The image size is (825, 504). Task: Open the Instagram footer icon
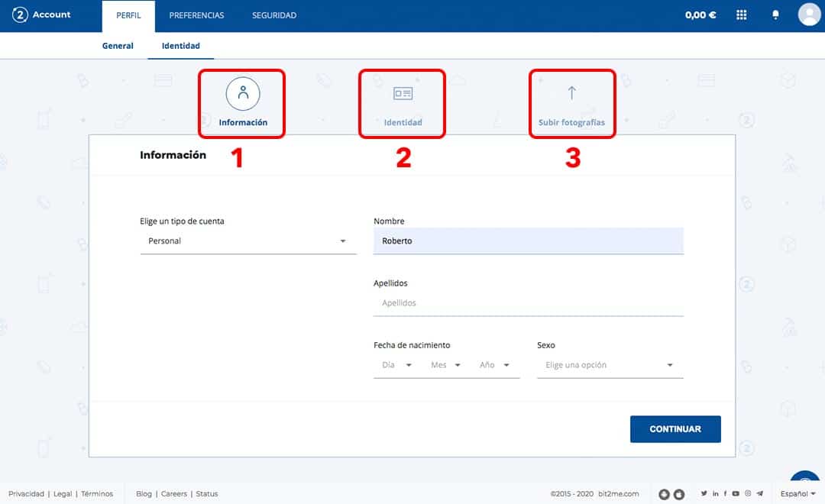pos(748,493)
